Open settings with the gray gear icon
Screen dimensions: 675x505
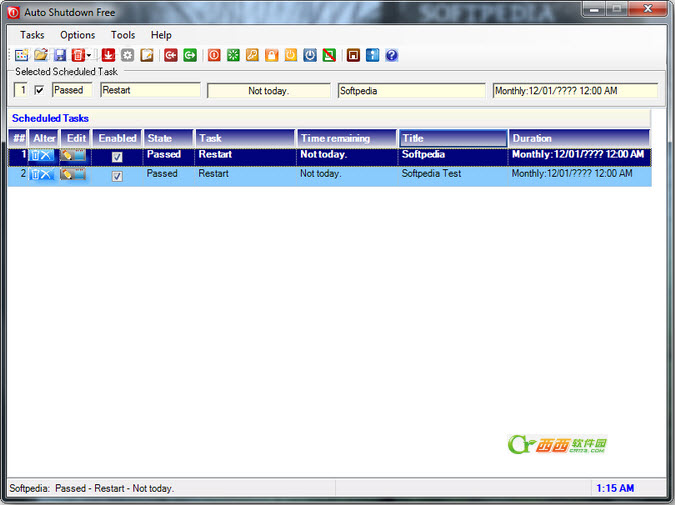click(127, 55)
